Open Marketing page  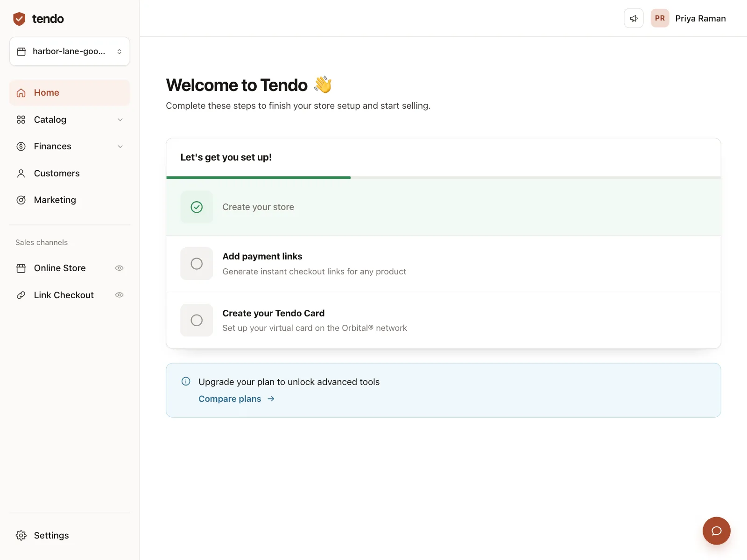[x=70, y=200]
